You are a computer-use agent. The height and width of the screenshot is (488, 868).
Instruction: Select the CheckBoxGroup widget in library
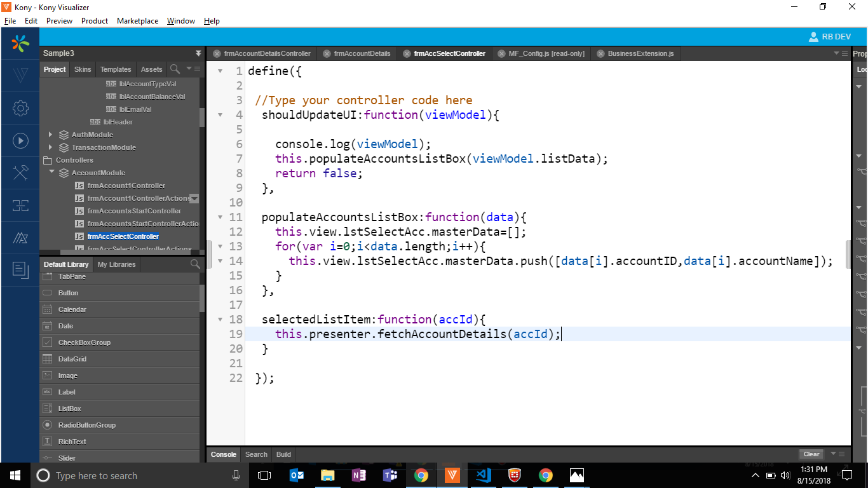point(84,342)
